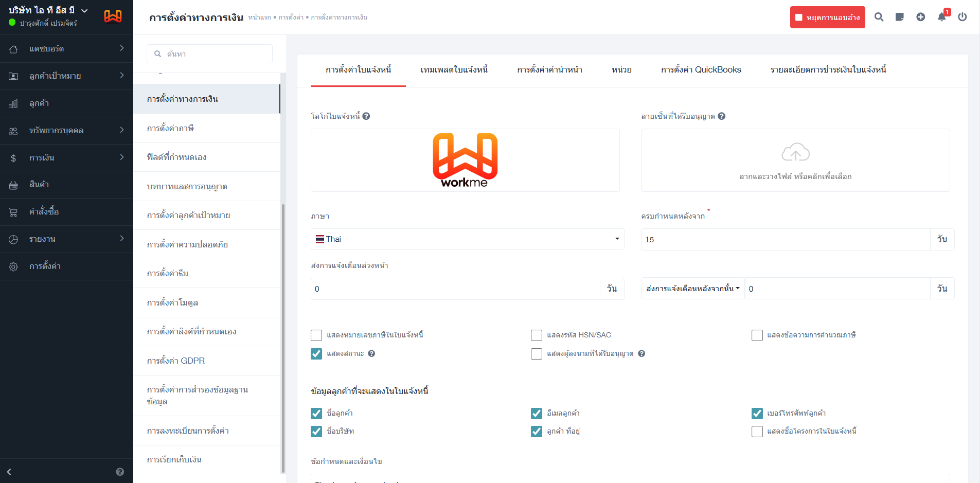Toggle the แสดงรหัส HSN/SAC checkbox
The height and width of the screenshot is (483, 980).
point(537,335)
